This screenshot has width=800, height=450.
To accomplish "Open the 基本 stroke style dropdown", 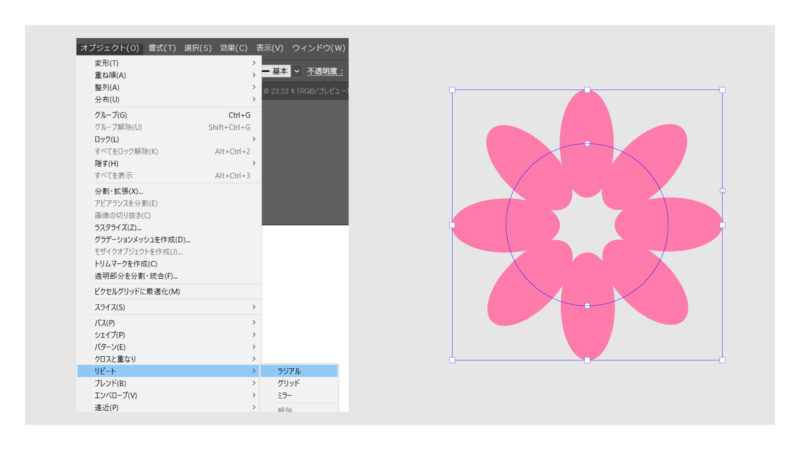I will click(286, 71).
